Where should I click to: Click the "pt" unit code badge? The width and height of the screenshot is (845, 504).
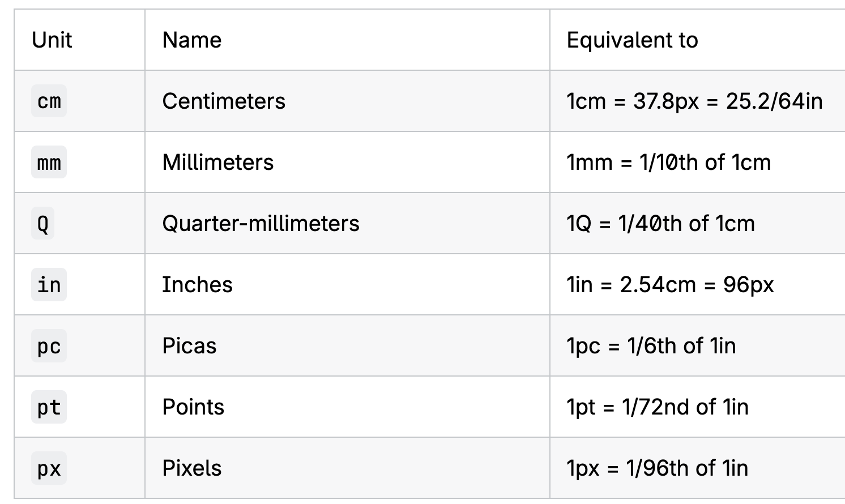[x=49, y=407]
